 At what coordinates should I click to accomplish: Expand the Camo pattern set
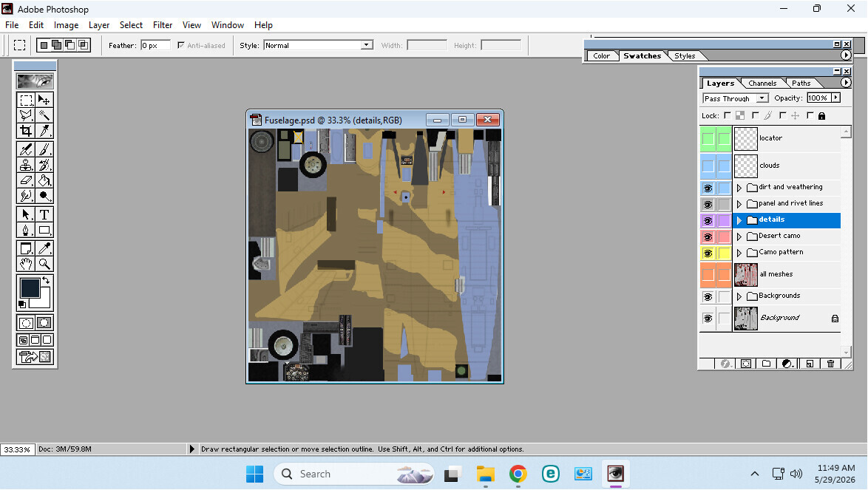tap(739, 253)
